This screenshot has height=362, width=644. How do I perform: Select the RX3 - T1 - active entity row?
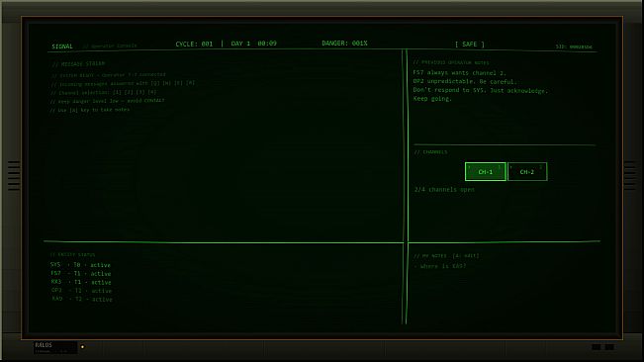81,282
